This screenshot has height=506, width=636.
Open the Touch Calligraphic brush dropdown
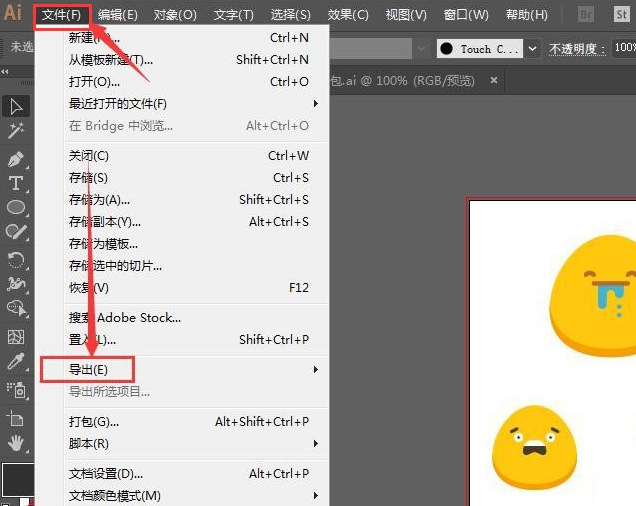pyautogui.click(x=533, y=49)
